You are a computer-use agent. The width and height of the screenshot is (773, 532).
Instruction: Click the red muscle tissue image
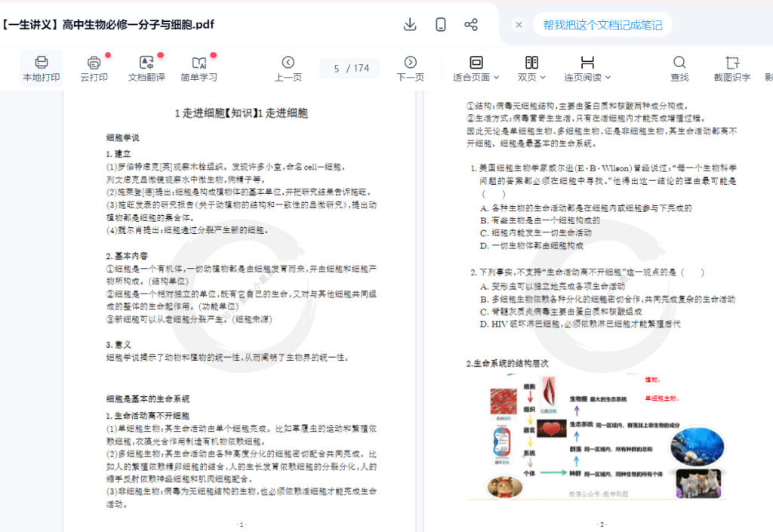click(x=504, y=401)
